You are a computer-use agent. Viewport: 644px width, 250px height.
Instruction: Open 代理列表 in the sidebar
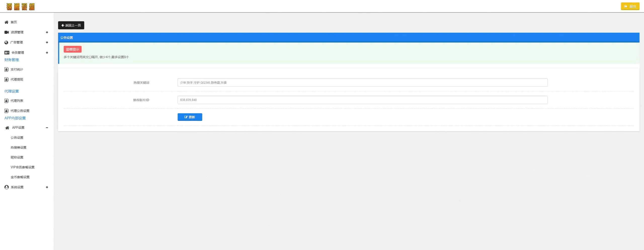[17, 101]
